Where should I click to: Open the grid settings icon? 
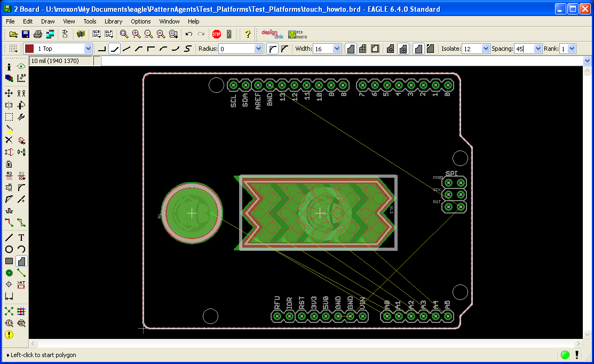[x=13, y=49]
